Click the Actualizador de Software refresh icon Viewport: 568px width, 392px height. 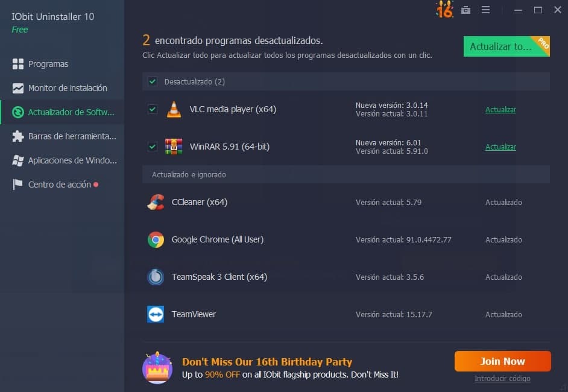pos(17,112)
